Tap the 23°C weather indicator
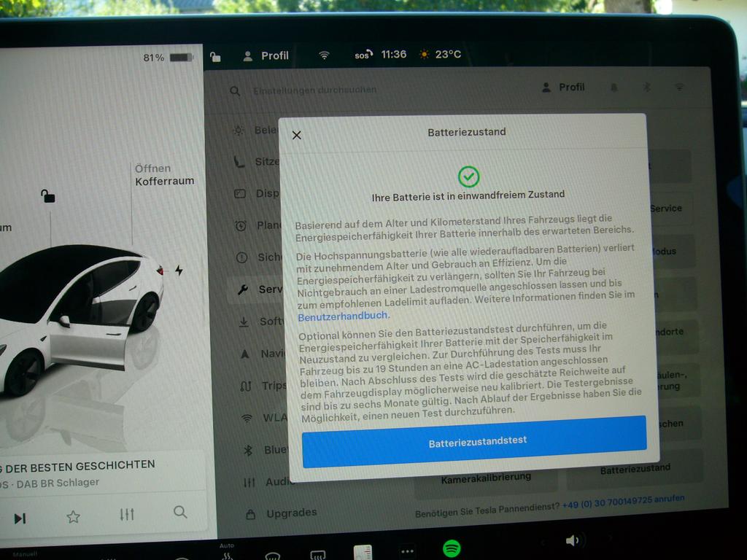Image resolution: width=747 pixels, height=560 pixels. 440,54
